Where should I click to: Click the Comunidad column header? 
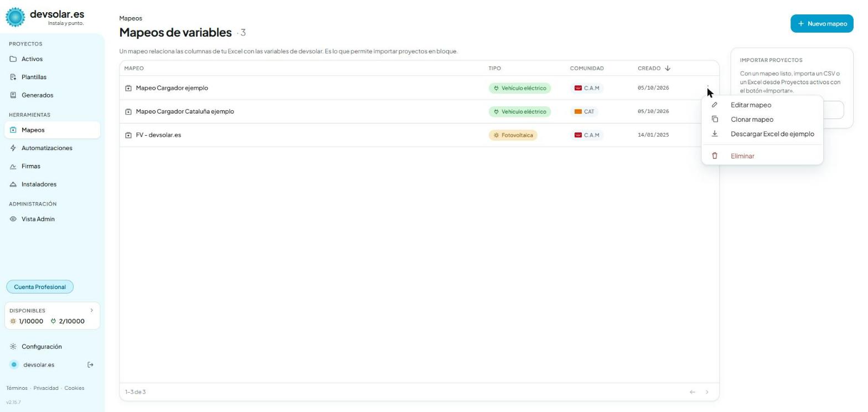pyautogui.click(x=587, y=68)
